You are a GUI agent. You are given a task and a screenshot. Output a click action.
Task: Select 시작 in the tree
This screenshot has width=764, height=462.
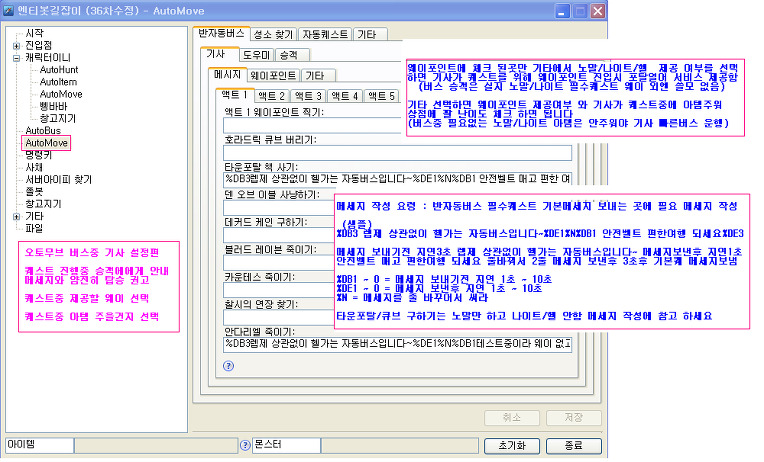[34, 33]
